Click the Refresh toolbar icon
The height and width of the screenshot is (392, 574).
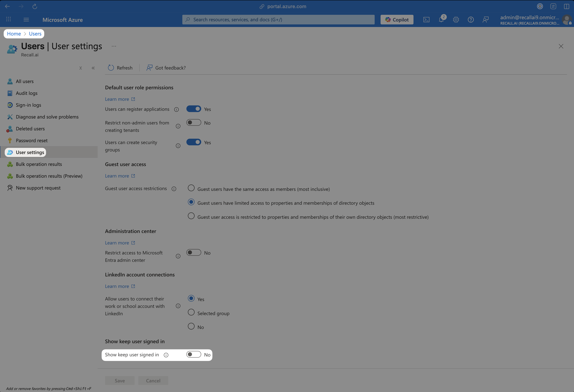point(111,68)
